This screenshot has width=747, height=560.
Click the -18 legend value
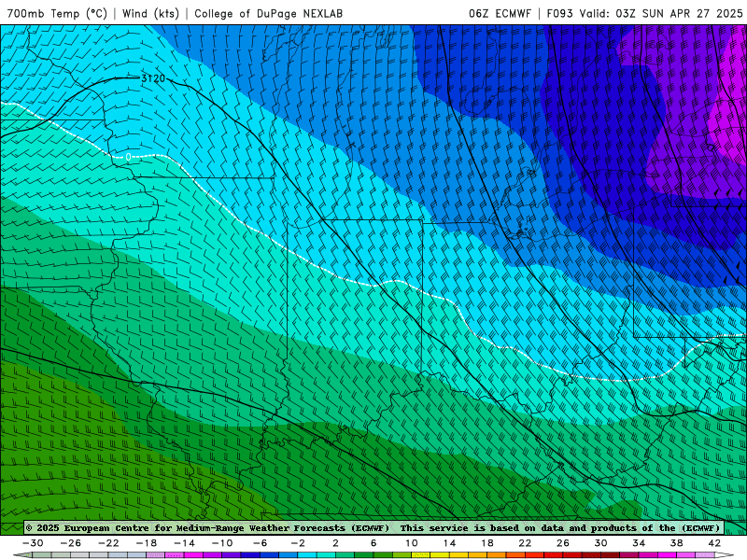coord(147,543)
